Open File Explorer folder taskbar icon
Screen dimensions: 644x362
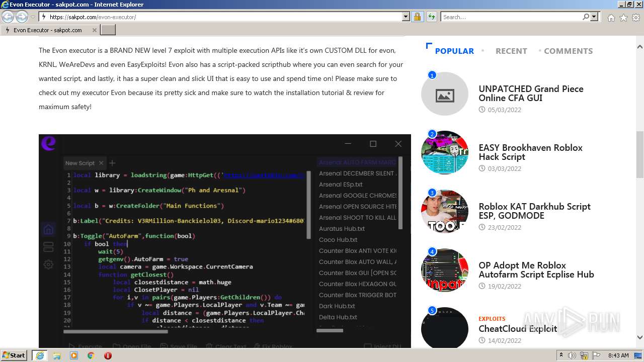57,355
